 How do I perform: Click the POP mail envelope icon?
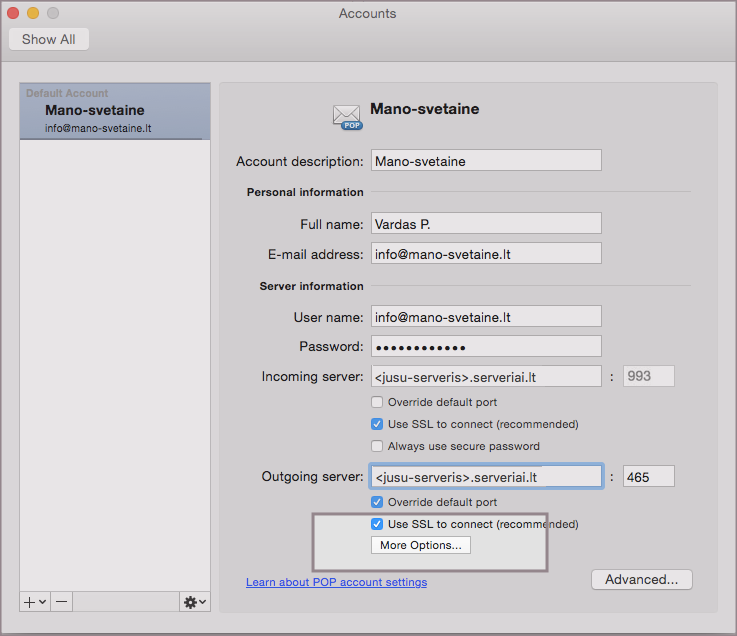coord(348,116)
